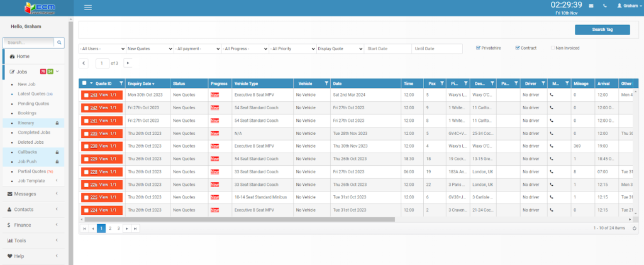Click the search magnifier icon in sidebar

tap(59, 43)
